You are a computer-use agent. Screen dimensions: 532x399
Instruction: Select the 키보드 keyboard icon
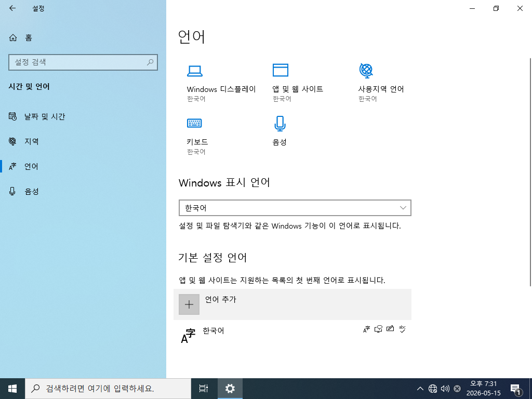coord(194,123)
